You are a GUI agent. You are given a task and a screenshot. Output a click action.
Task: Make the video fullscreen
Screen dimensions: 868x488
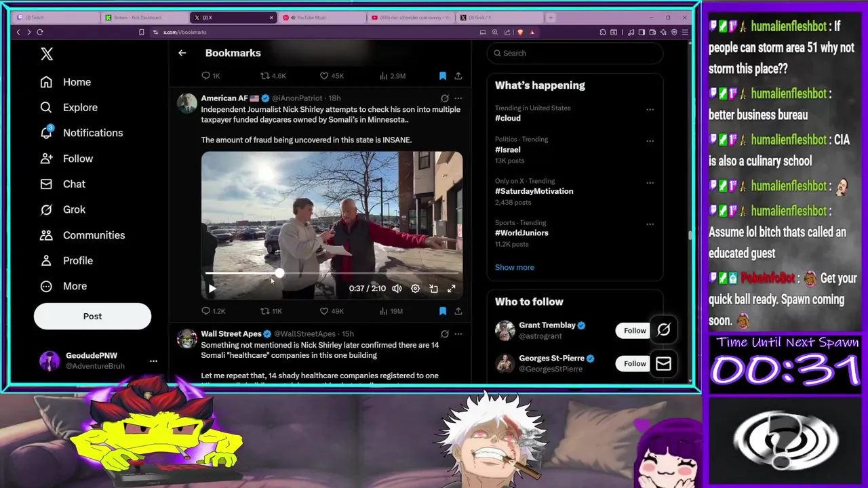(451, 289)
